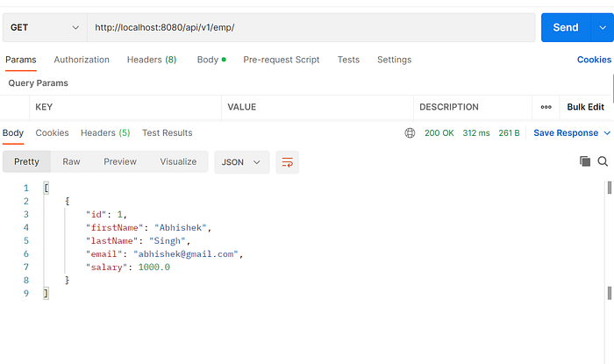Screen dimensions: 614x364
Task: Open the HTTP method GET dropdown
Action: [45, 27]
